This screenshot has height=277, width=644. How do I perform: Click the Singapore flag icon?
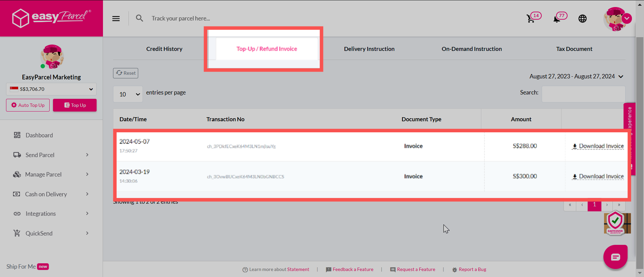click(x=14, y=89)
